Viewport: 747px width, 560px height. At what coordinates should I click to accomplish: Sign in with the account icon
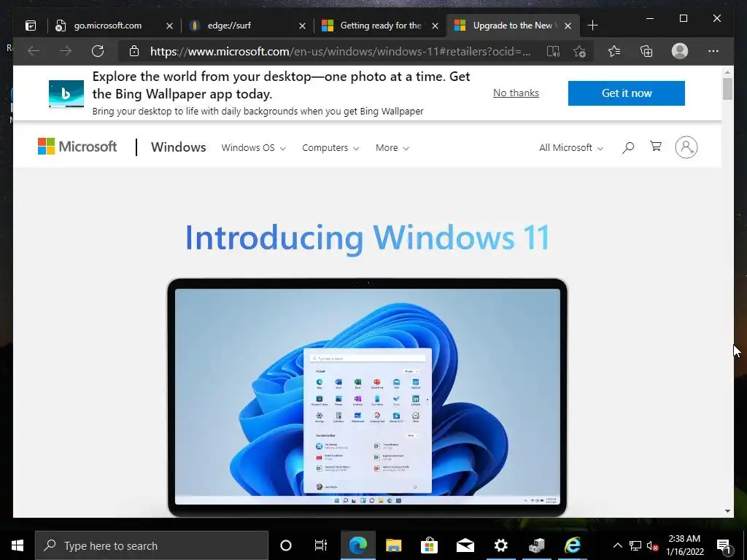pyautogui.click(x=686, y=147)
